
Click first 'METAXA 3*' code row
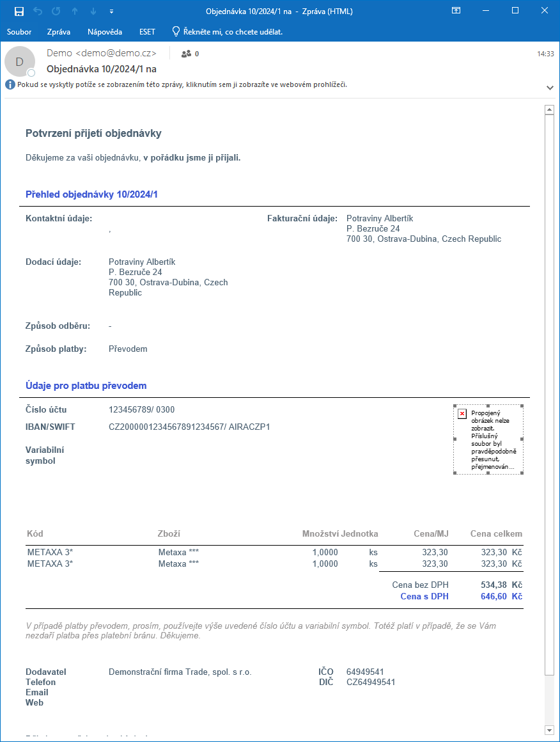(50, 552)
